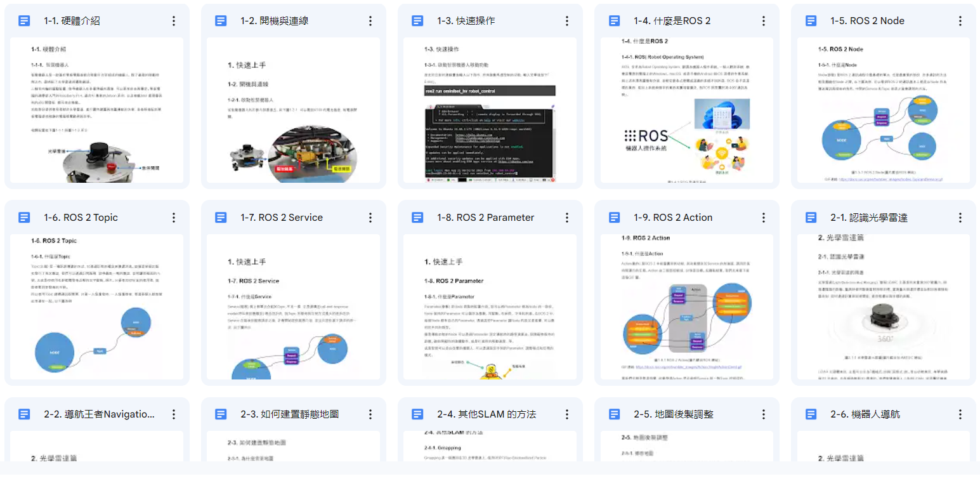The image size is (980, 481).
Task: Show options menu for 1-6. ROS 2 Topic
Action: pyautogui.click(x=174, y=218)
